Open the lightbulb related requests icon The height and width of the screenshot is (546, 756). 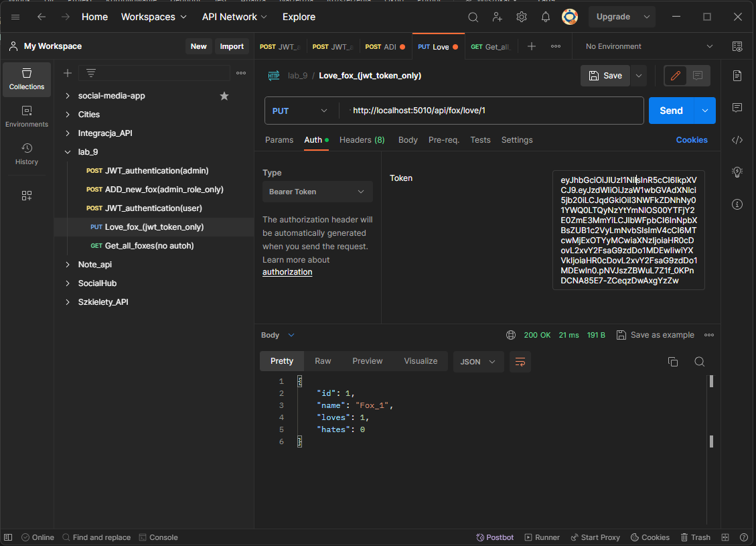737,172
